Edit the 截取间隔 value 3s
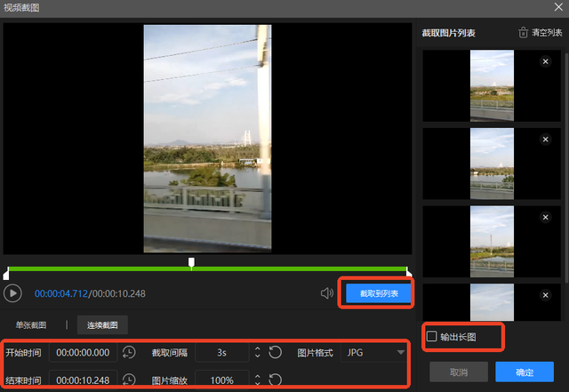The height and width of the screenshot is (392, 569). click(x=221, y=352)
